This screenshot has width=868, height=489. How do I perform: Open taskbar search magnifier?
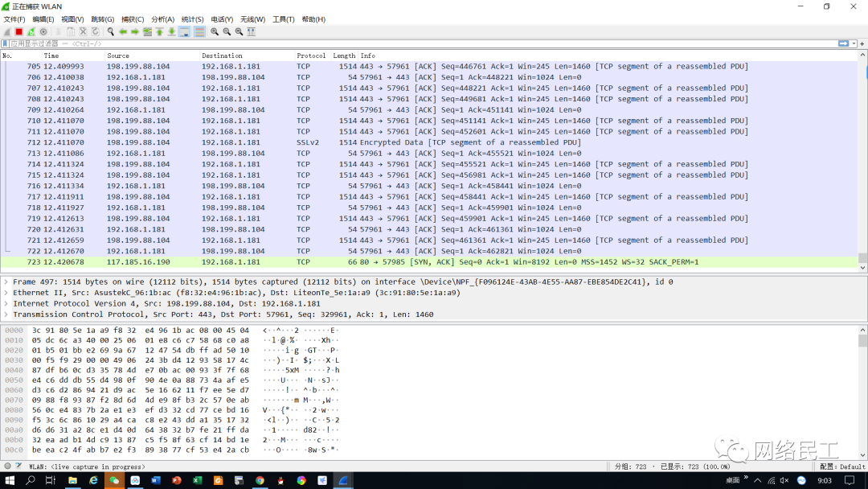click(x=31, y=480)
